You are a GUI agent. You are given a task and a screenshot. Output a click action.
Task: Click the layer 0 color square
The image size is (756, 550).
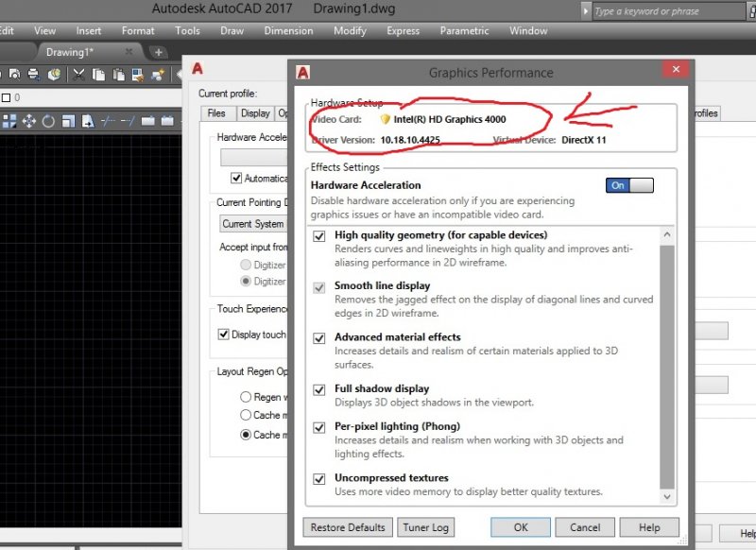click(x=7, y=98)
